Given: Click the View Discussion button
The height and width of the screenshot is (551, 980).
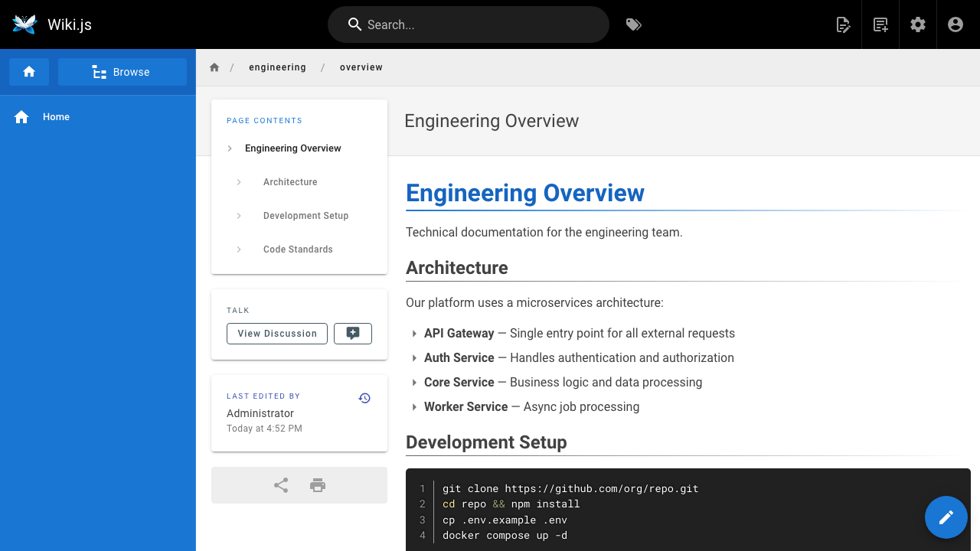Looking at the screenshot, I should pyautogui.click(x=277, y=334).
